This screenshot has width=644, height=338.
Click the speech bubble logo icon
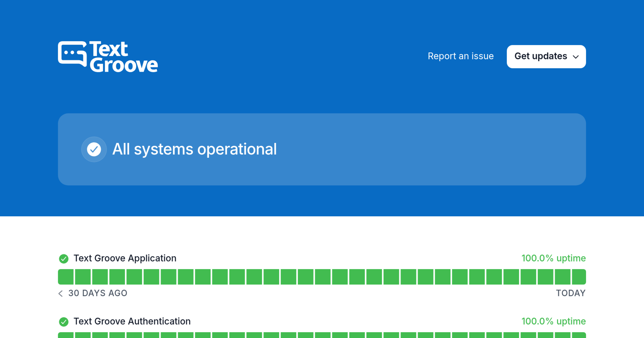(x=72, y=54)
